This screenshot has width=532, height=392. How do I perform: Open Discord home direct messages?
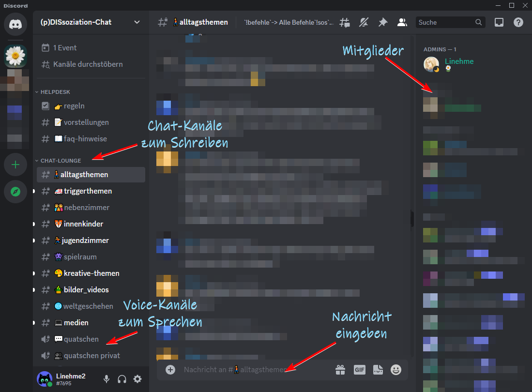click(15, 24)
